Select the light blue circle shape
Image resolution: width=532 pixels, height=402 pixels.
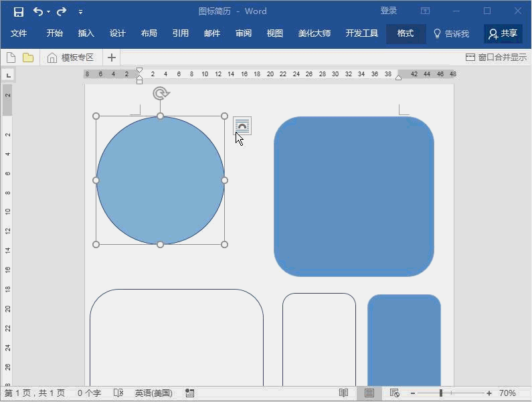point(160,180)
